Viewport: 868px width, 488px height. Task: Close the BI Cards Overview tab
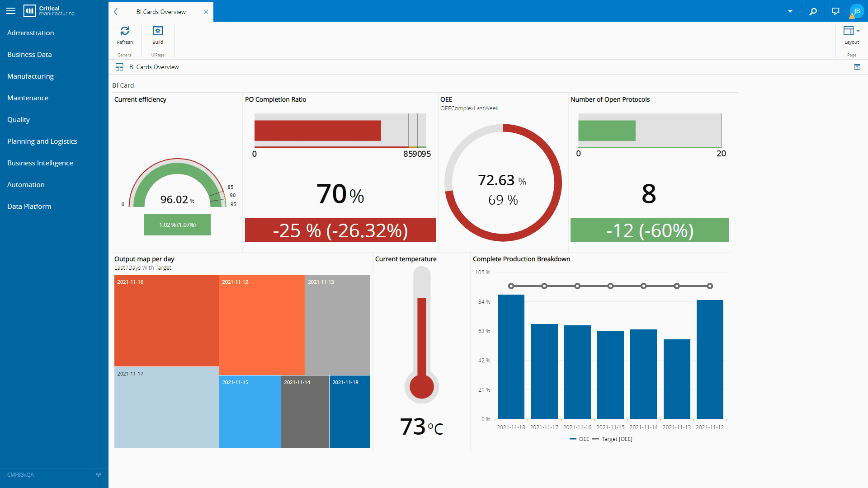tap(206, 12)
